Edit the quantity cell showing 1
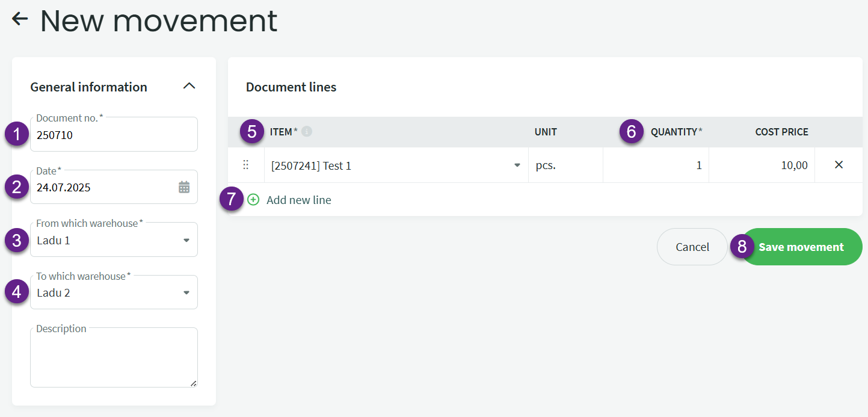This screenshot has height=417, width=868. [x=656, y=165]
